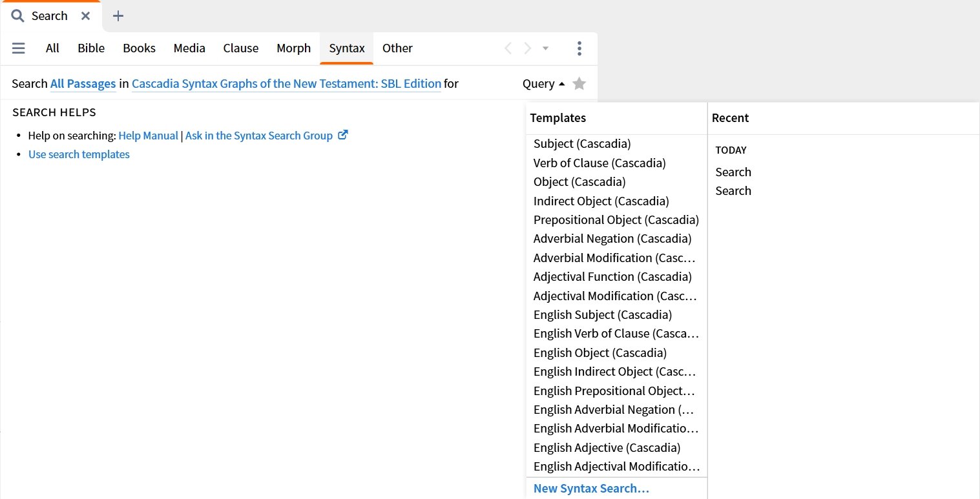Choose Prepositional Object (Cascadia) template
The width and height of the screenshot is (980, 499).
pyautogui.click(x=616, y=219)
